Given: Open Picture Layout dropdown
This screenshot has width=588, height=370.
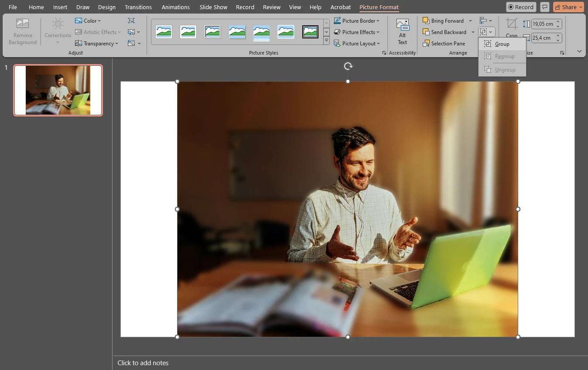Looking at the screenshot, I should click(x=356, y=43).
